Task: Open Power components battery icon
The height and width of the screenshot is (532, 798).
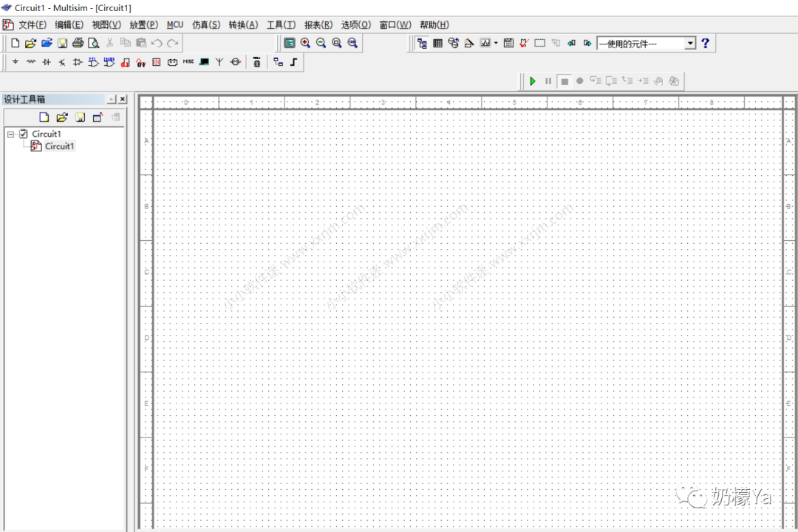Action: tap(172, 62)
